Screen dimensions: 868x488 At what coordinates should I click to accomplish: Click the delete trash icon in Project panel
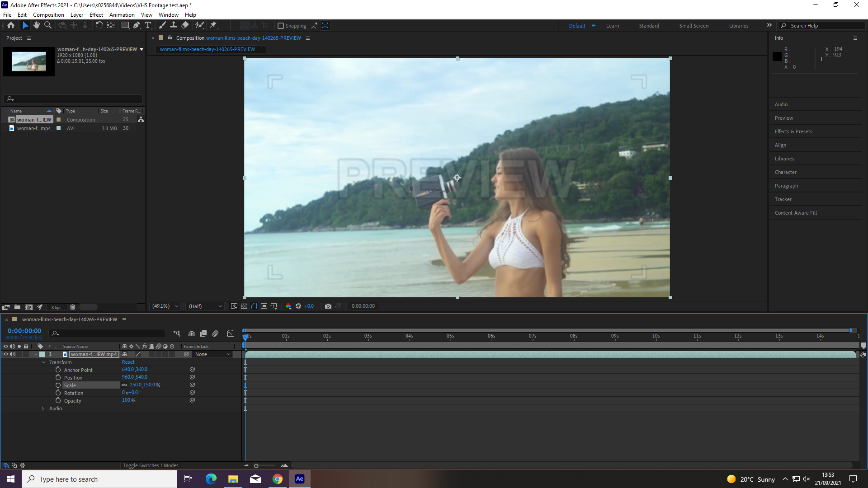pyautogui.click(x=72, y=307)
